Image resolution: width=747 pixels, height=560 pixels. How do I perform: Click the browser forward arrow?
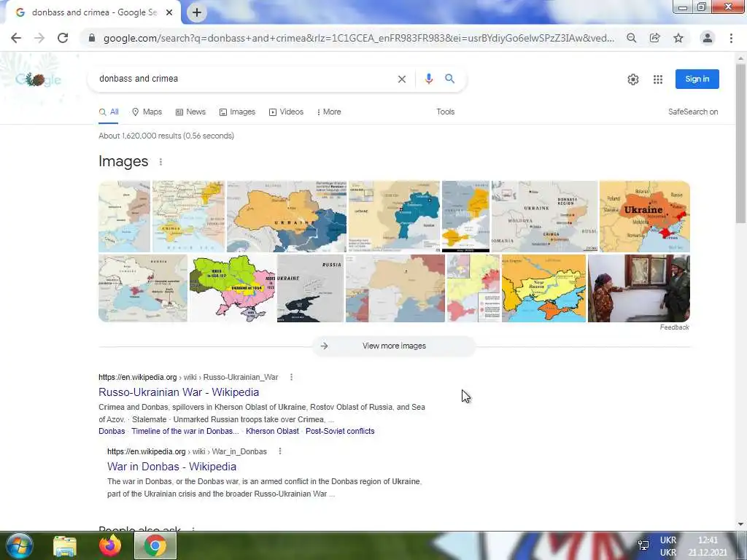(39, 38)
